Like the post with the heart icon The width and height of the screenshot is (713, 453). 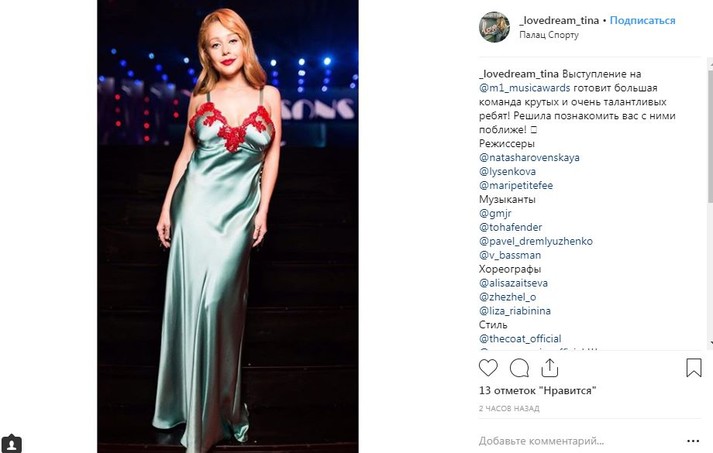pos(488,368)
